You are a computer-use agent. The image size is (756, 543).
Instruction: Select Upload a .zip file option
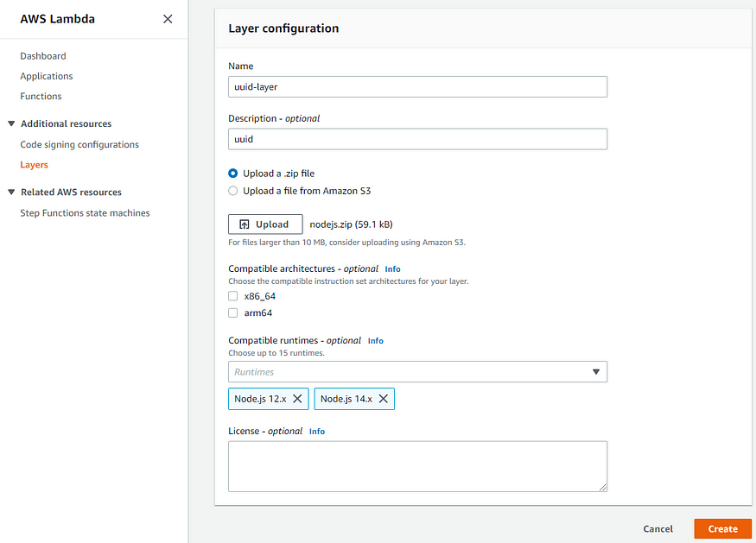click(233, 173)
